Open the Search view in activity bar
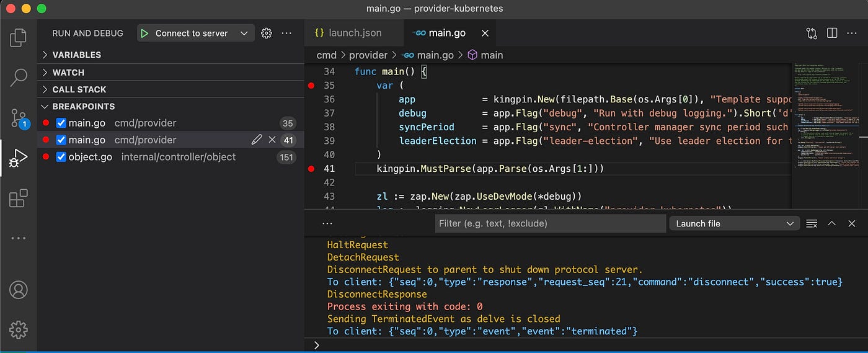This screenshot has width=868, height=353. (19, 78)
